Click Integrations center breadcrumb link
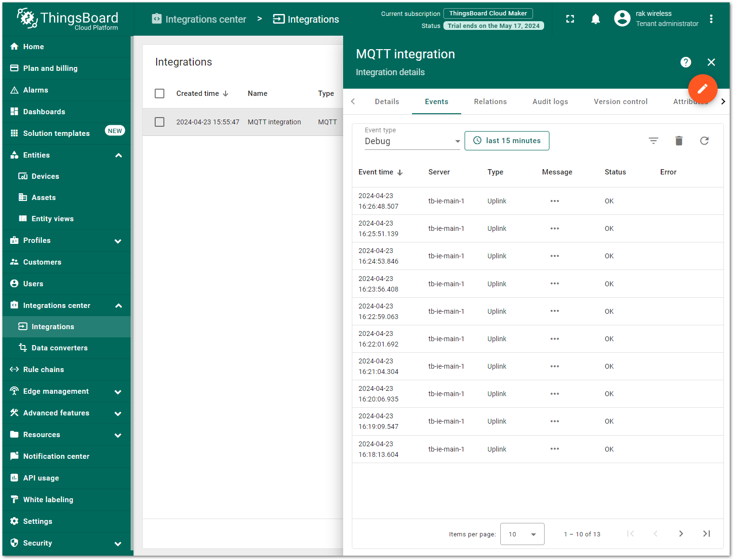The height and width of the screenshot is (560, 734). coord(199,19)
